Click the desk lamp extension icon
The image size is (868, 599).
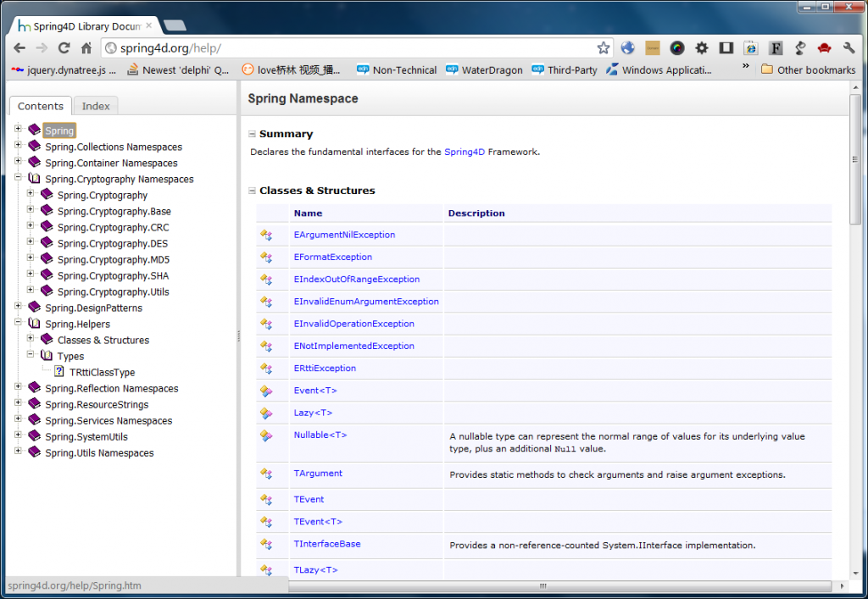point(799,48)
